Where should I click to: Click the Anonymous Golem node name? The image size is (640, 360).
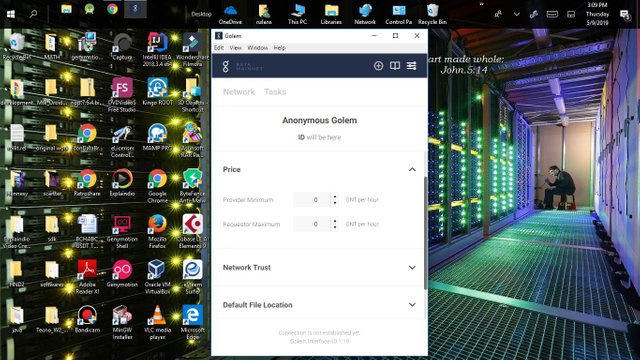320,120
